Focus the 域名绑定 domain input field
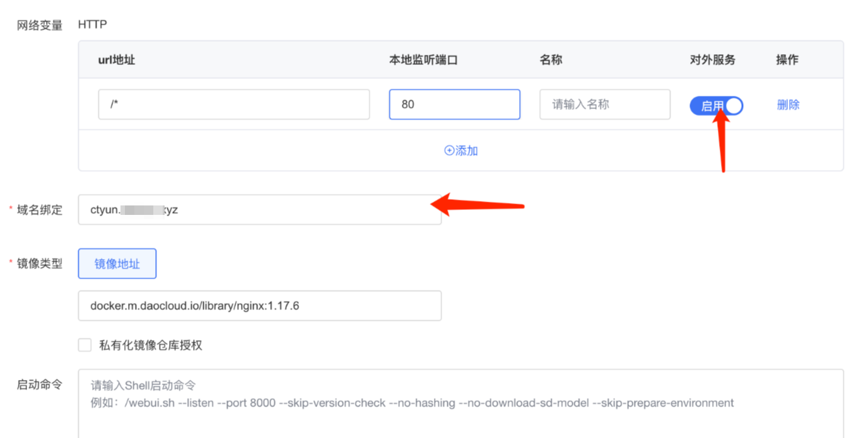The width and height of the screenshot is (868, 438). coord(259,210)
